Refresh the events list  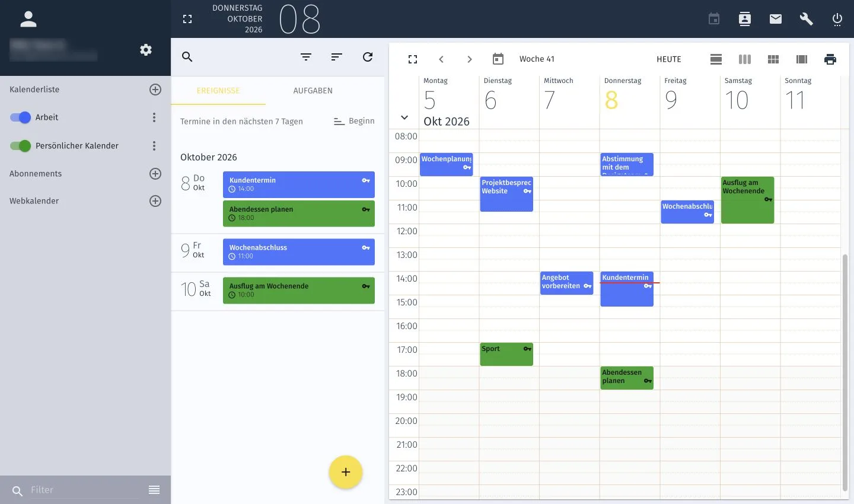pos(368,57)
